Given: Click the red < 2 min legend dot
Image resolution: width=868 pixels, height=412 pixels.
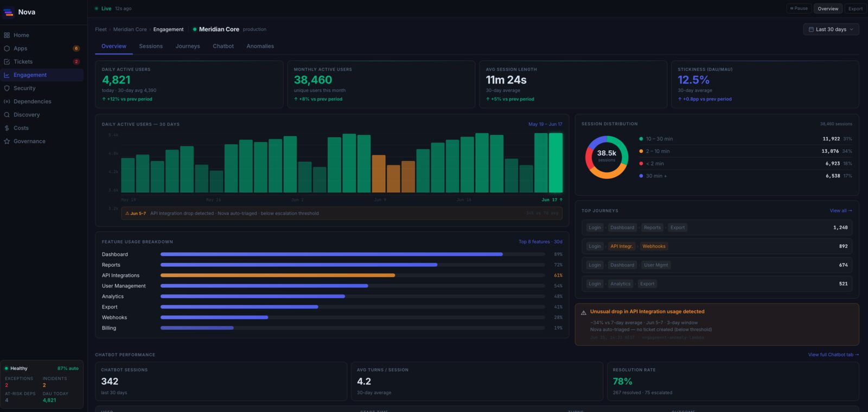Looking at the screenshot, I should (641, 164).
